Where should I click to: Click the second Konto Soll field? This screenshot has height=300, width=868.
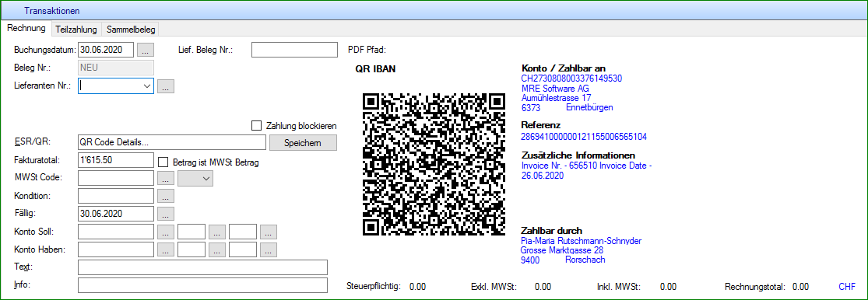pos(192,232)
